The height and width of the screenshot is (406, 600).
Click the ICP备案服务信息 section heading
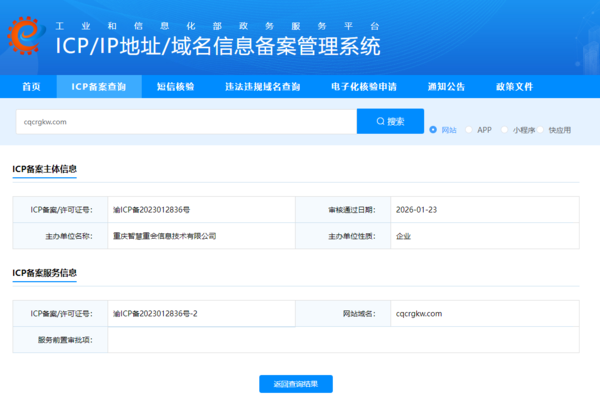(x=44, y=273)
